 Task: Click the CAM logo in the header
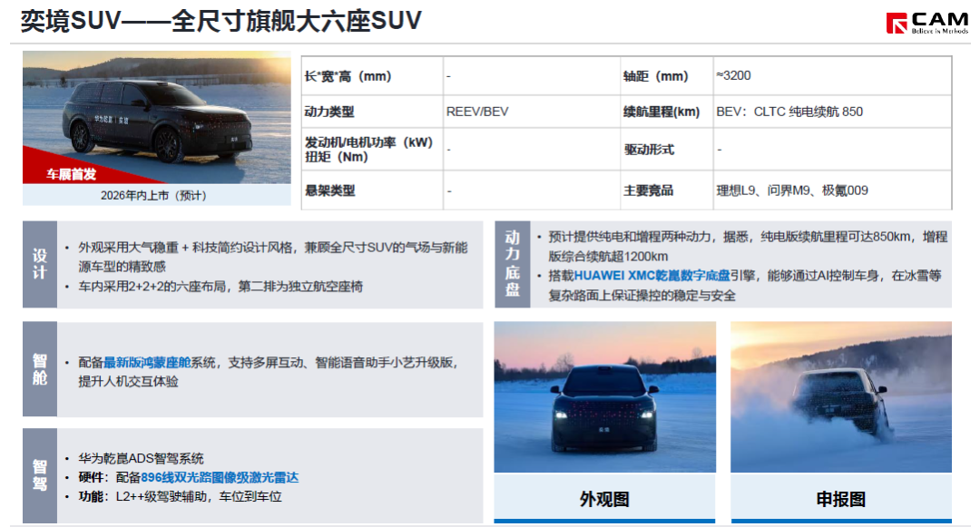(926, 23)
